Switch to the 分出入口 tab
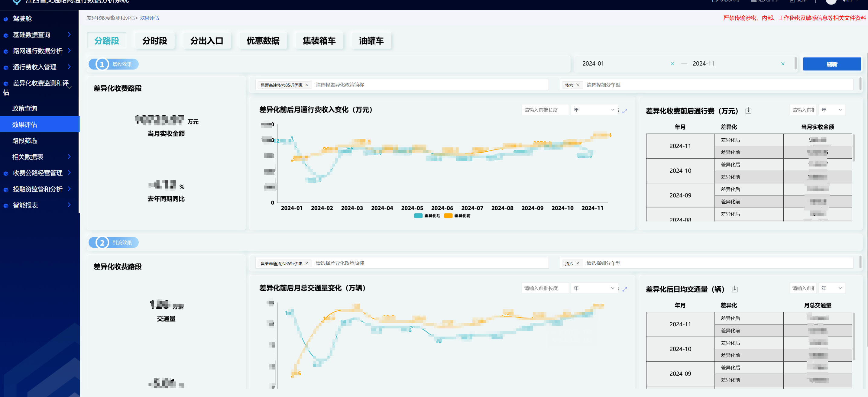This screenshot has height=397, width=868. tap(206, 41)
